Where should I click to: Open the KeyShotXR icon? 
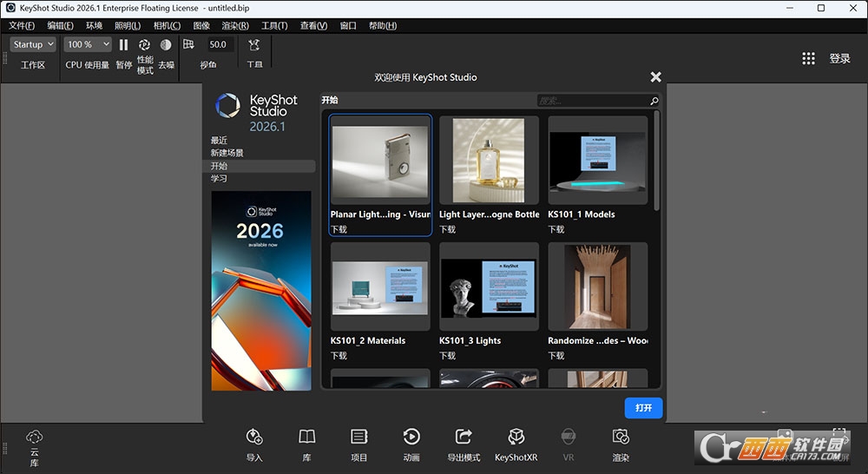[516, 437]
